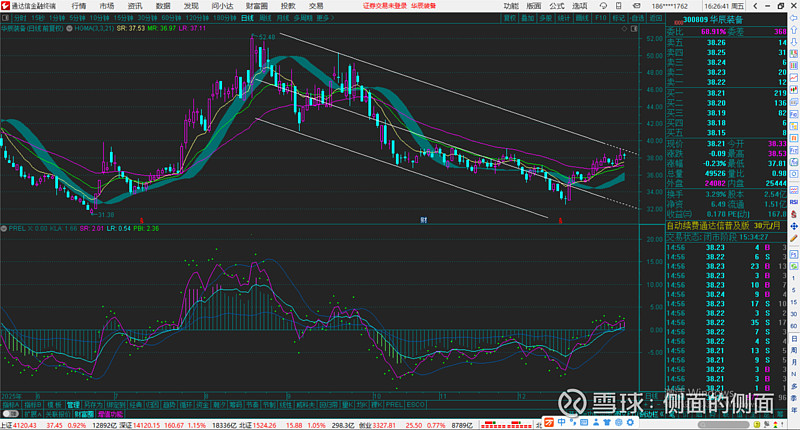
Task: Click the back chevron next to clock
Action: 756,6
